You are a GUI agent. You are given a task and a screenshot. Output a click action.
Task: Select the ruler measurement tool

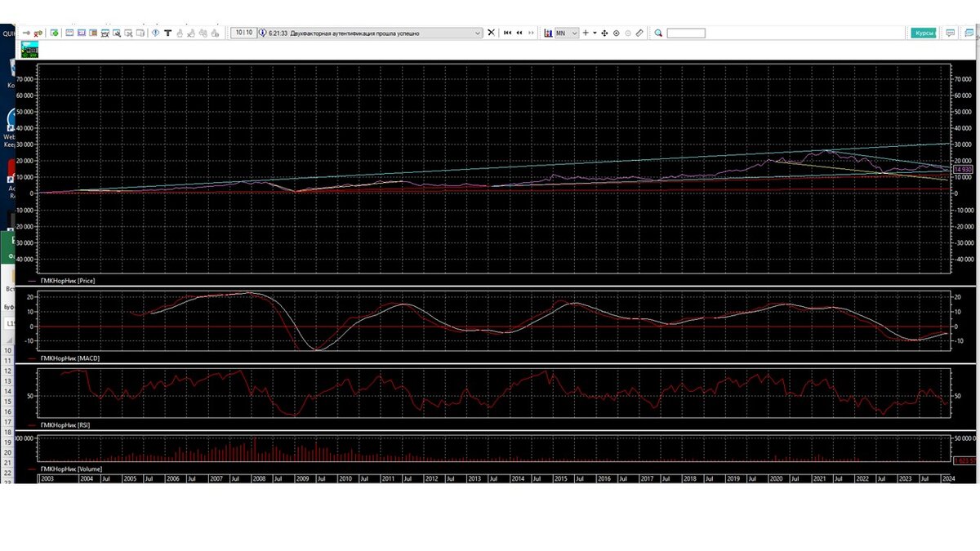639,33
